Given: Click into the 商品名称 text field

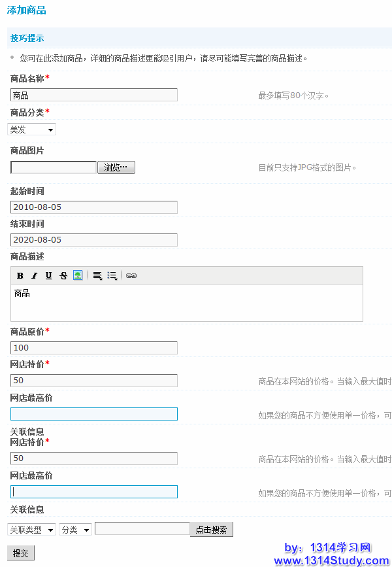Looking at the screenshot, I should pos(94,95).
